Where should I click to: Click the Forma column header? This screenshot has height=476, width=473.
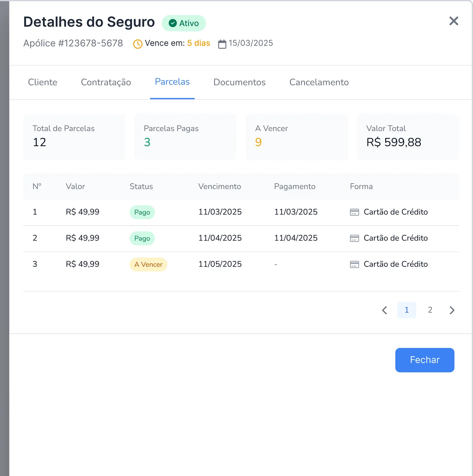(361, 187)
